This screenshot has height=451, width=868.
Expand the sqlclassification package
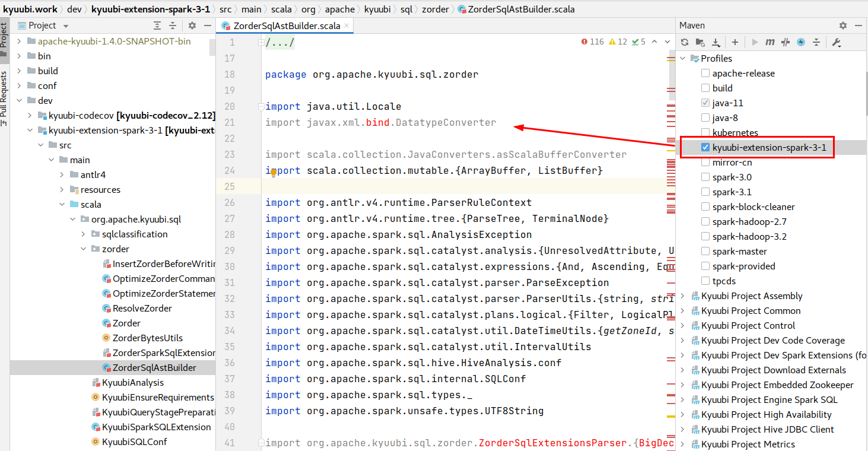84,234
